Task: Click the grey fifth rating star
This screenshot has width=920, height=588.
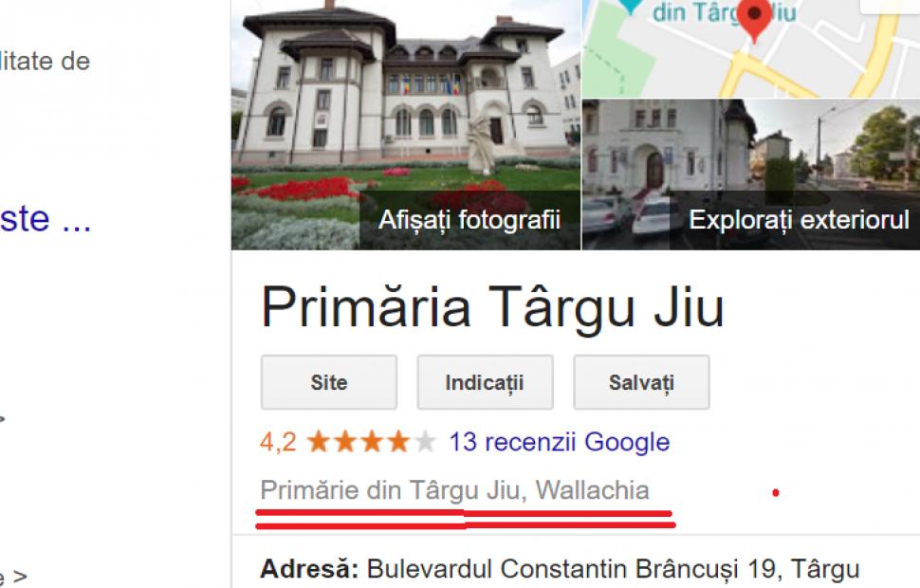Action: (x=426, y=441)
